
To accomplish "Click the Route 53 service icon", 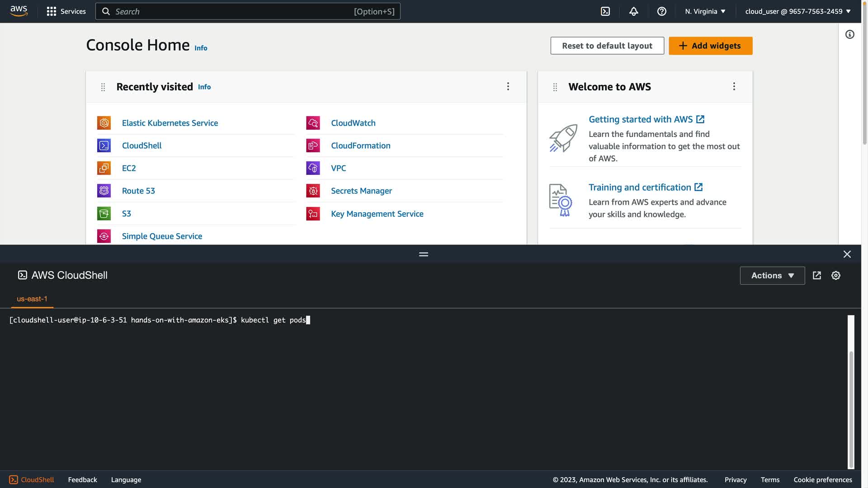I will (104, 191).
